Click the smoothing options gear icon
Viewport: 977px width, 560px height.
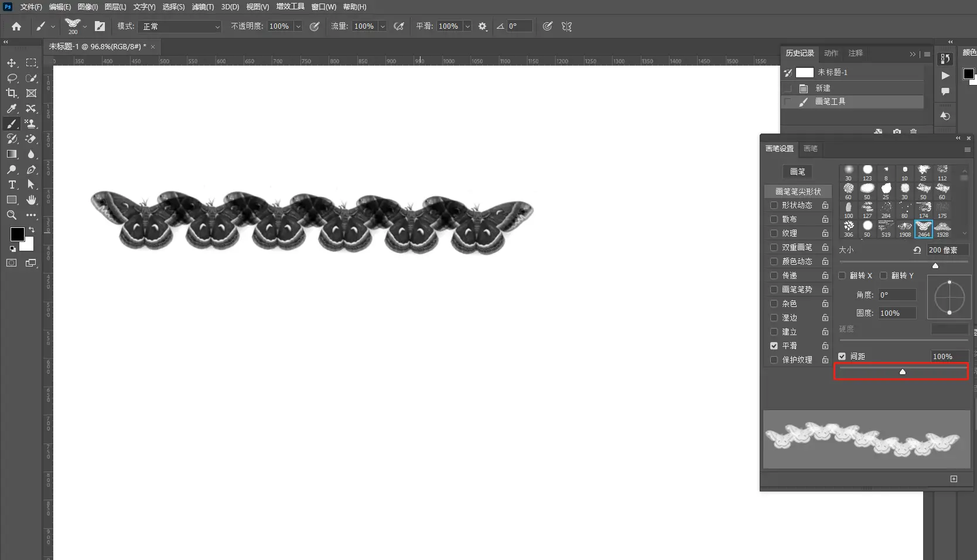tap(483, 26)
